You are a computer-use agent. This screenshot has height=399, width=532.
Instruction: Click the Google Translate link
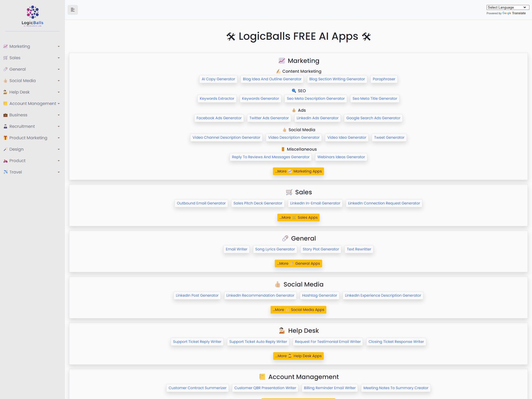pyautogui.click(x=514, y=13)
